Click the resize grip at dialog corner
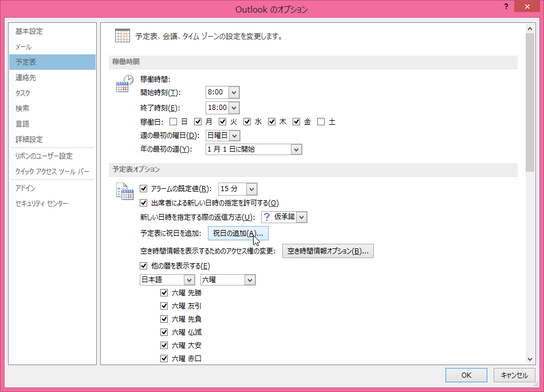 click(536, 384)
